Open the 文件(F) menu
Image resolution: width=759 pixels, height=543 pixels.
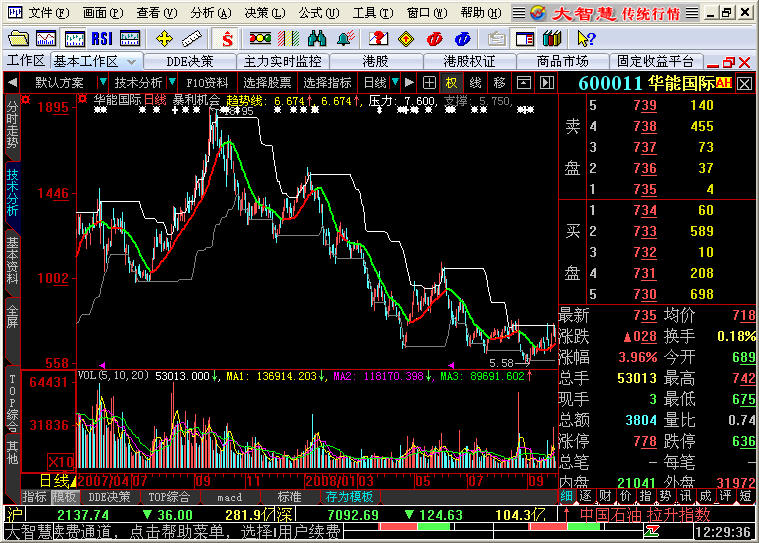tap(49, 13)
